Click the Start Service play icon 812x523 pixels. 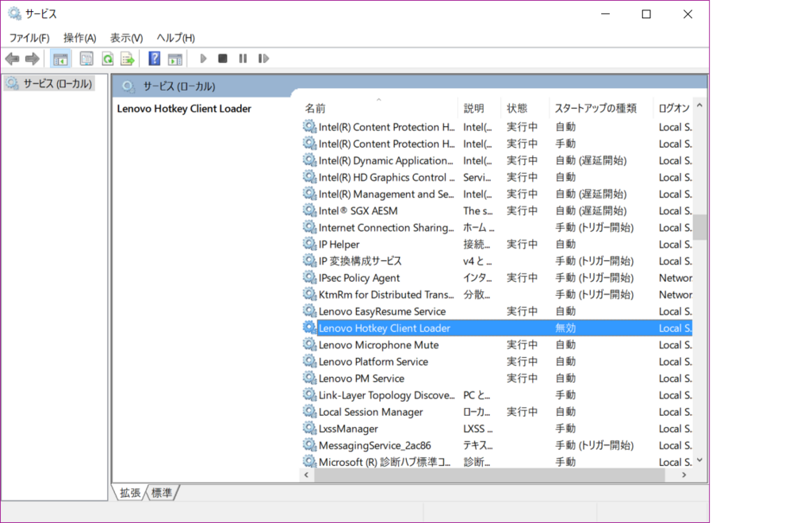pos(203,59)
